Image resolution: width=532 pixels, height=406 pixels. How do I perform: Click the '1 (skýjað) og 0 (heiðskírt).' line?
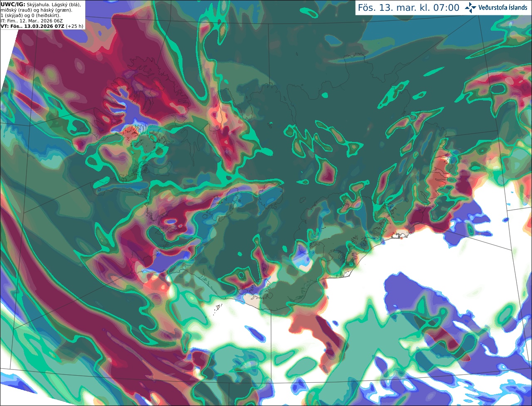click(30, 15)
